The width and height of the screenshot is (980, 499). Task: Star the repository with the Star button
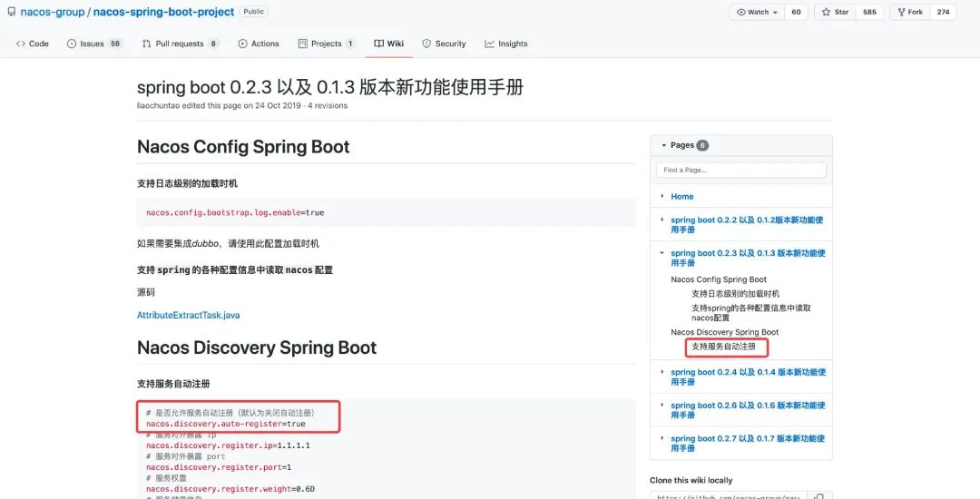[836, 13]
